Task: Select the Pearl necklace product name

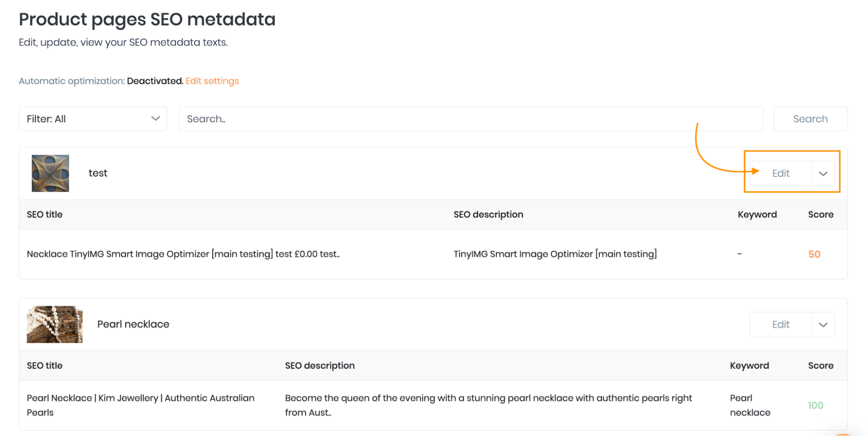Action: [133, 325]
